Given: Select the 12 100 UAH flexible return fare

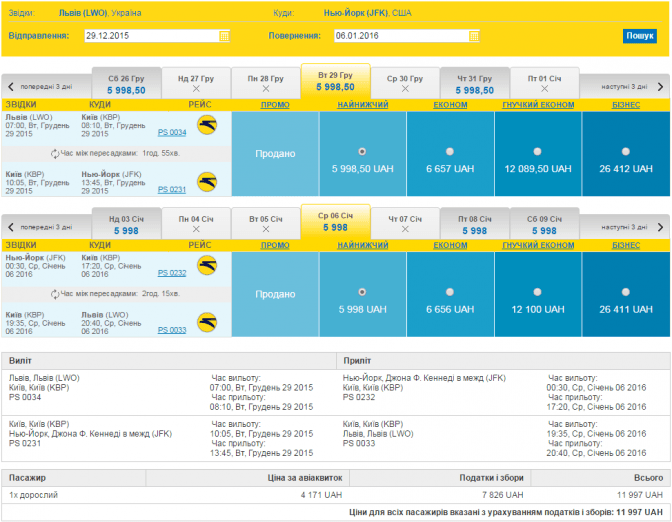Looking at the screenshot, I should point(537,292).
